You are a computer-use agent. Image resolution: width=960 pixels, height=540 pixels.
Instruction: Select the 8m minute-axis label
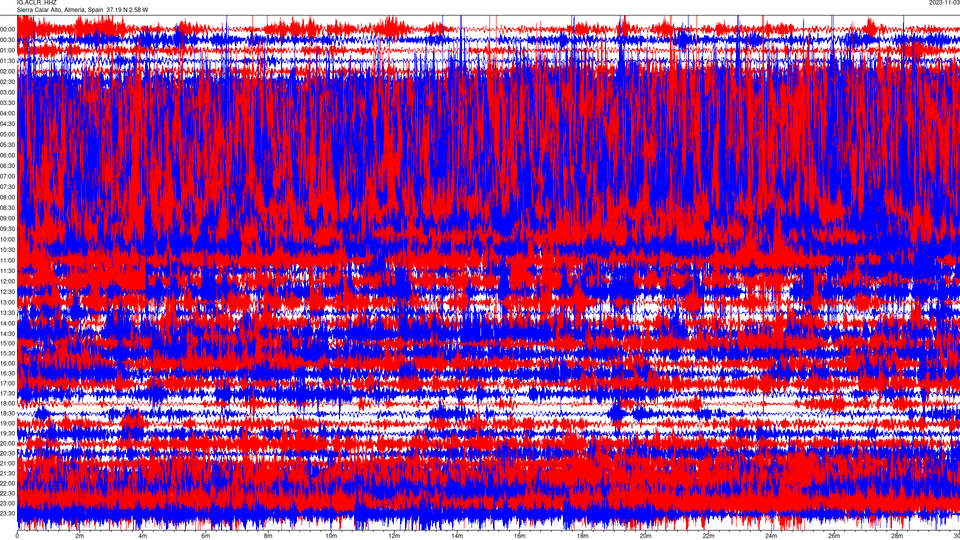pos(268,536)
